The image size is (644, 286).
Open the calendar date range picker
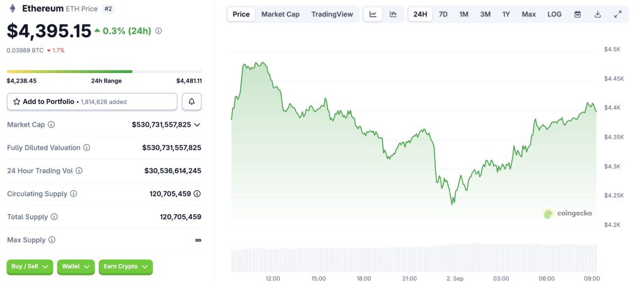tap(577, 14)
